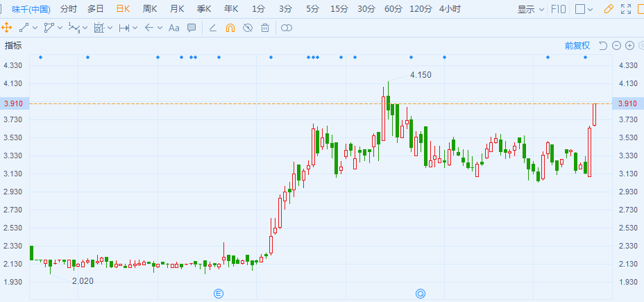
Task: Select the left arrow annotation tool
Action: [149, 28]
